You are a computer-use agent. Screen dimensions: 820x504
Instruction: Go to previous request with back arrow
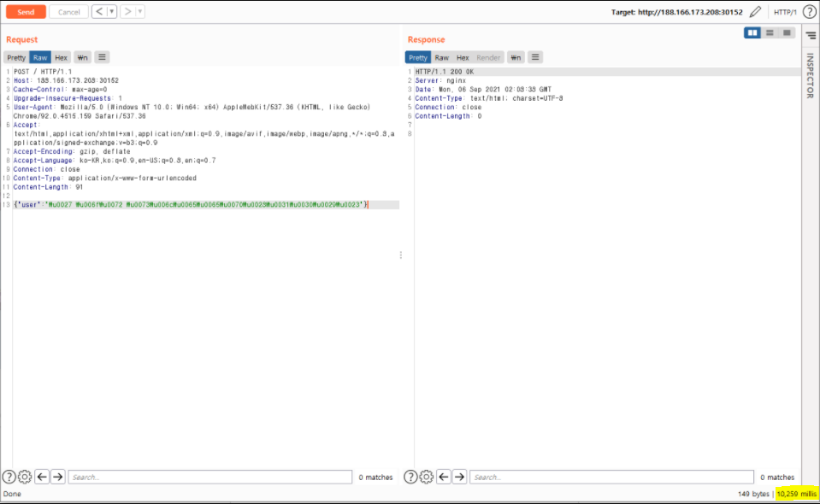(99, 11)
